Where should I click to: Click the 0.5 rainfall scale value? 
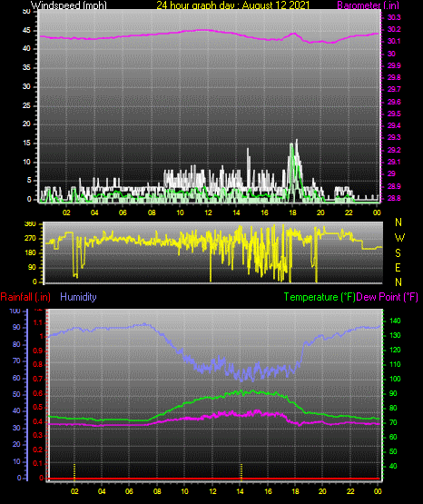click(38, 407)
